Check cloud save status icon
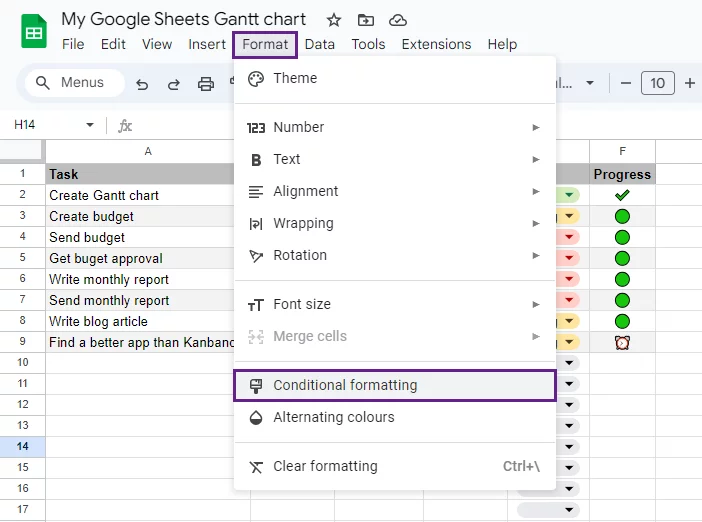This screenshot has width=702, height=522. coord(398,20)
